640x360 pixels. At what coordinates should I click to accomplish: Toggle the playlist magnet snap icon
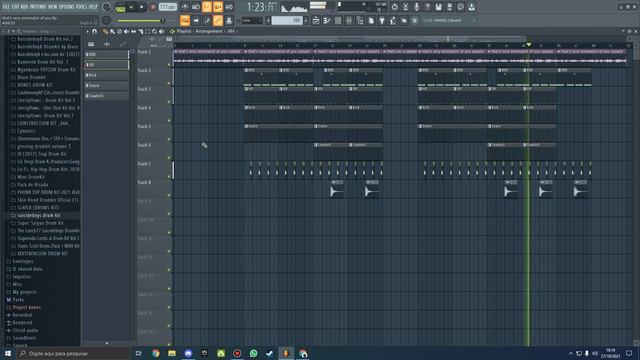(x=95, y=31)
